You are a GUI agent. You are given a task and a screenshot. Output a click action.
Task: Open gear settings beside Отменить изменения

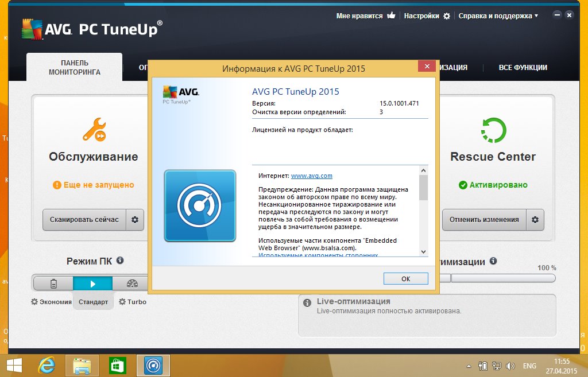(x=535, y=220)
